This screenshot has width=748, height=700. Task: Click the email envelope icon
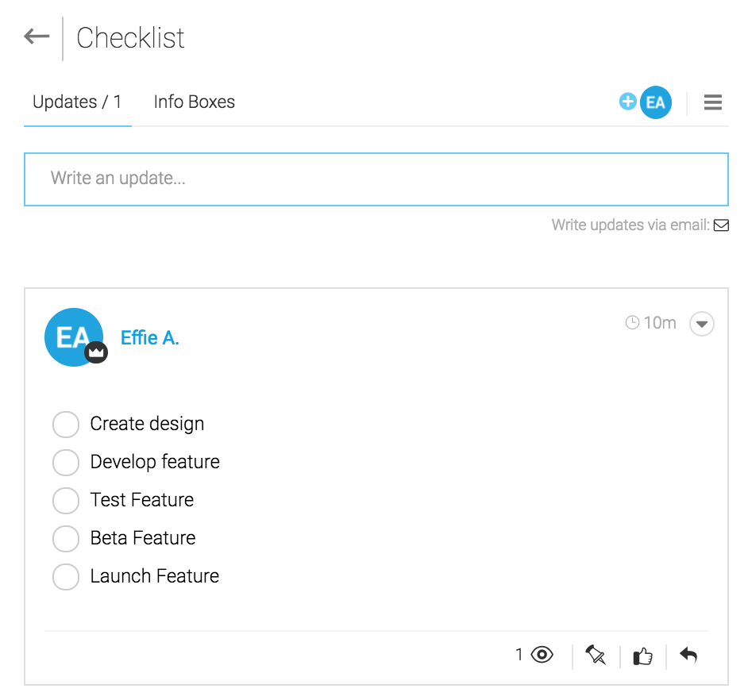(721, 225)
